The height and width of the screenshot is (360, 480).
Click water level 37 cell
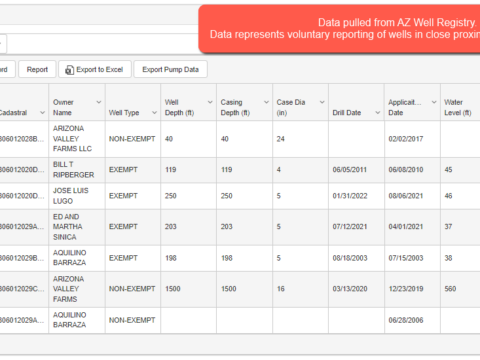click(460, 227)
